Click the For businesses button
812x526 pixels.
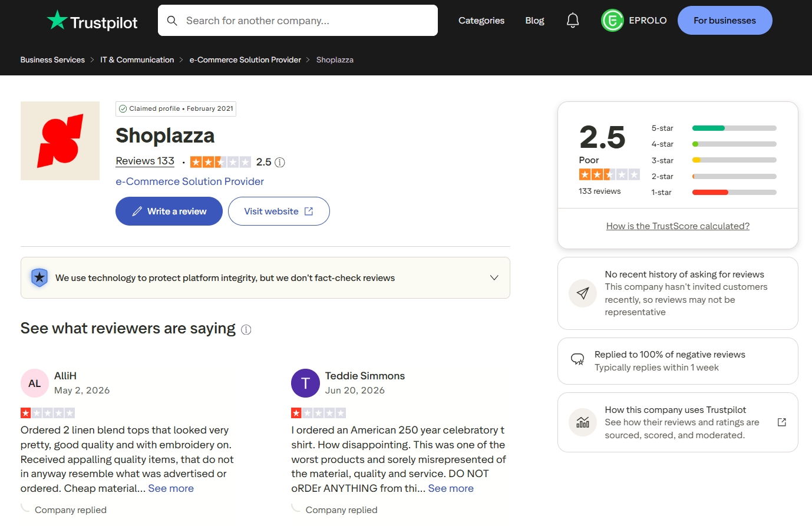pyautogui.click(x=725, y=21)
